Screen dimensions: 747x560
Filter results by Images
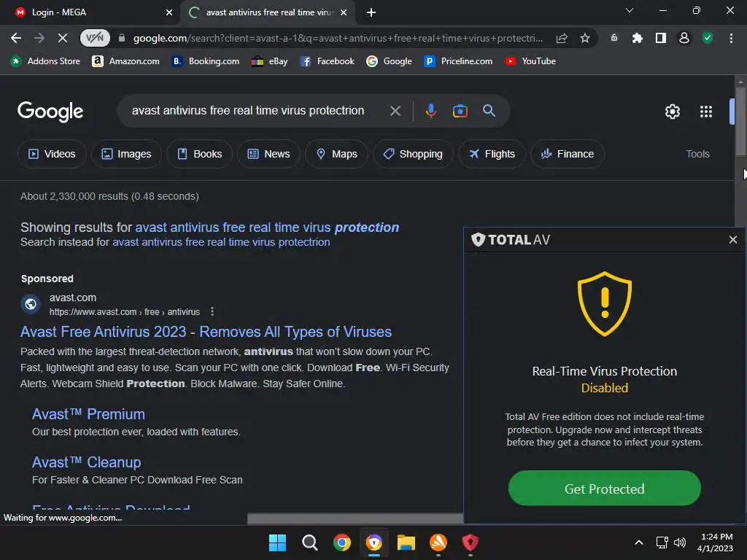tap(126, 154)
